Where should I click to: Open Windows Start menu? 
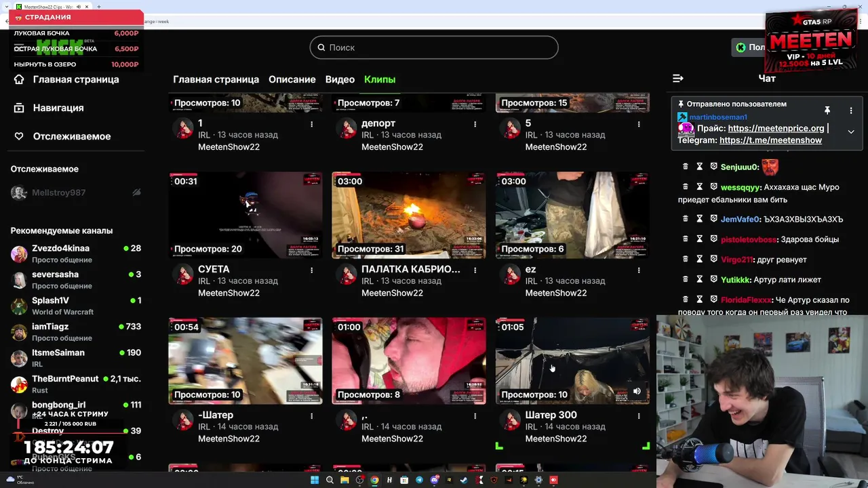point(315,480)
